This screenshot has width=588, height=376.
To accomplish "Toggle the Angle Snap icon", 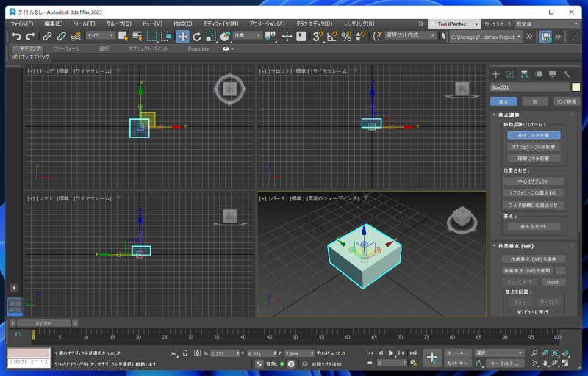I will pyautogui.click(x=332, y=36).
